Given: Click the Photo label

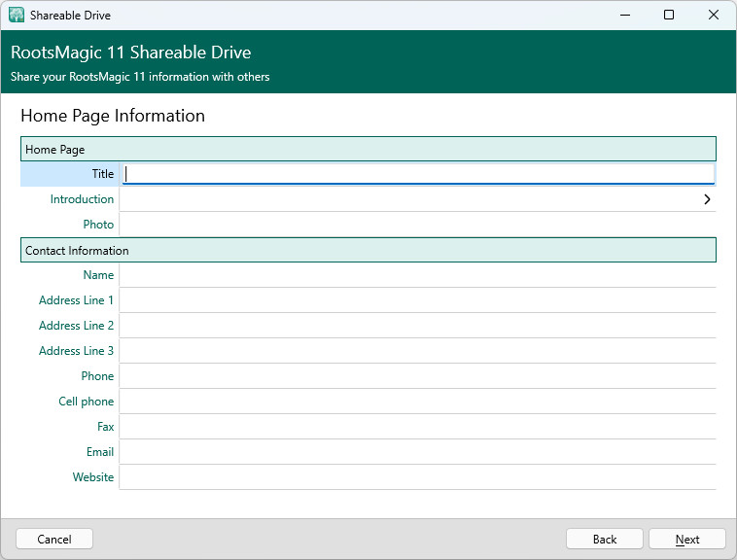Looking at the screenshot, I should pos(98,225).
